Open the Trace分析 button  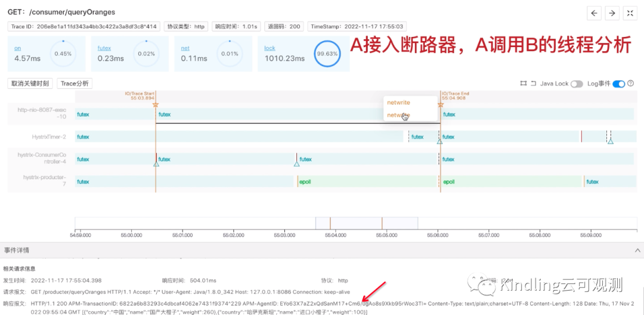point(75,83)
